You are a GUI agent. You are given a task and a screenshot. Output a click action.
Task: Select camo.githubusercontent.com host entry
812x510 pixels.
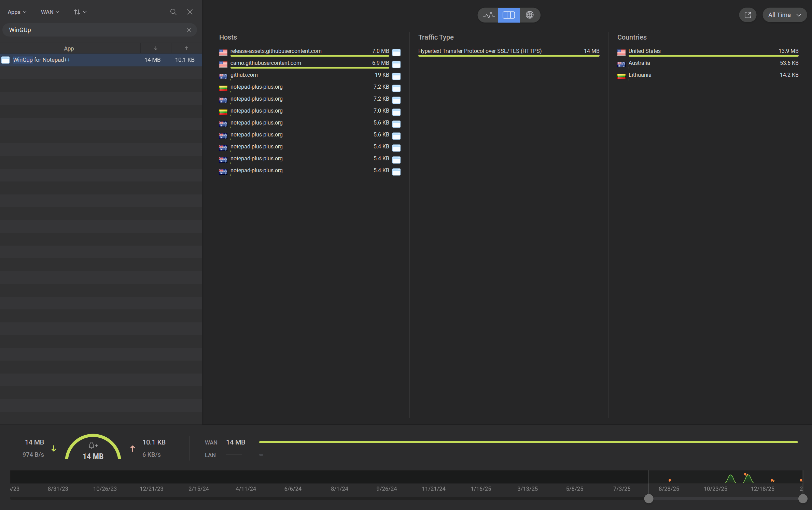(x=266, y=63)
